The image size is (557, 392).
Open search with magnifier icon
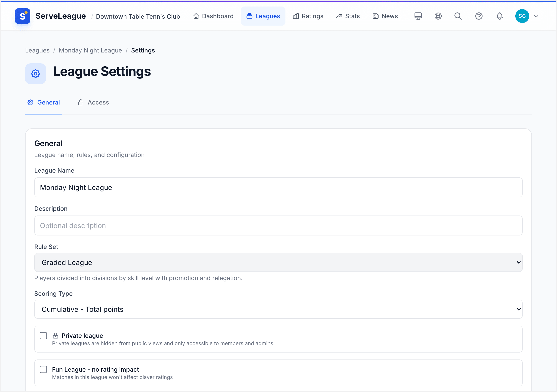click(x=458, y=16)
